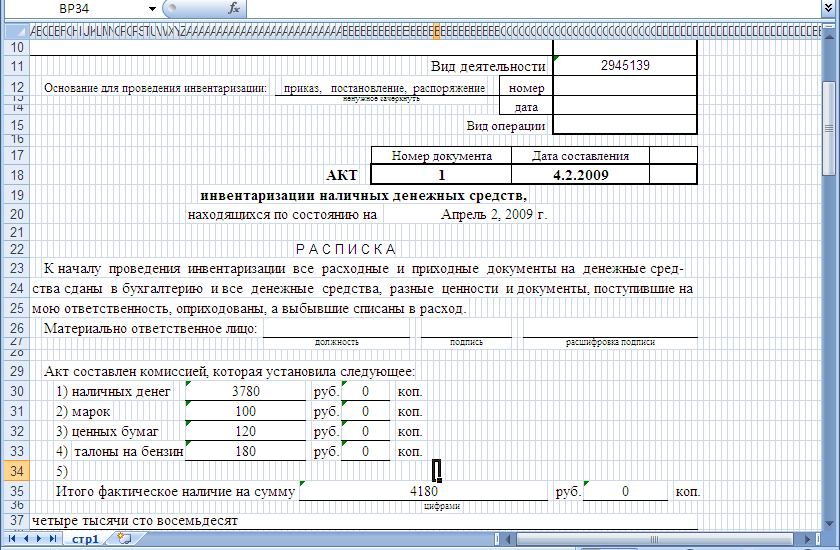This screenshot has width=840, height=550.
Task: Select row header 34
Action: [x=17, y=471]
